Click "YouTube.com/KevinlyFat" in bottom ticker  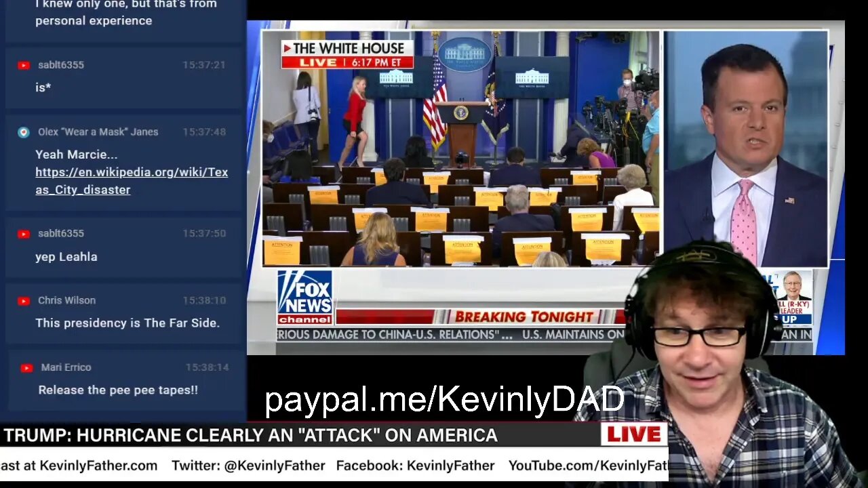588,466
